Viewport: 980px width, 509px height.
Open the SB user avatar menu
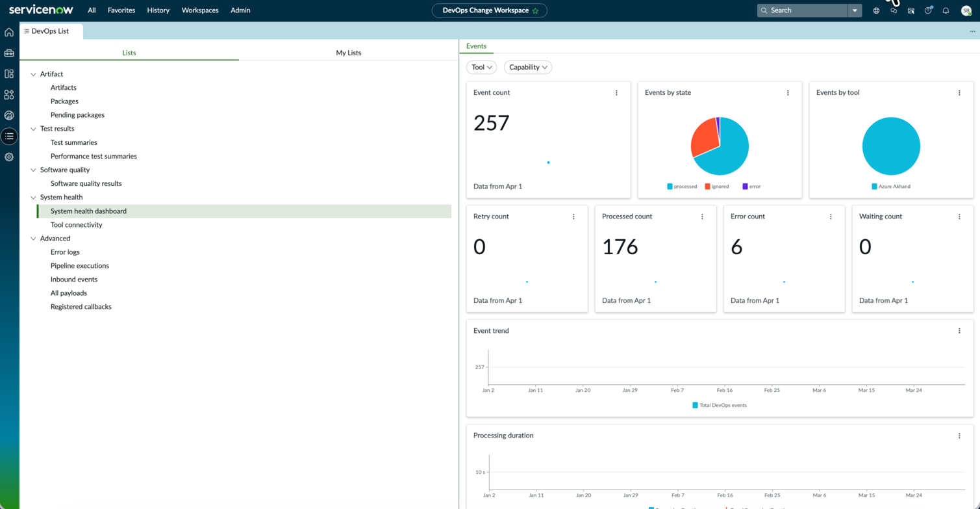click(x=966, y=10)
